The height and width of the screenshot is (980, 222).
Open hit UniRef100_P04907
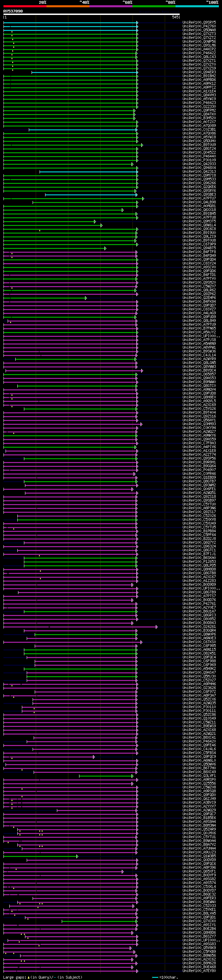click(199, 470)
